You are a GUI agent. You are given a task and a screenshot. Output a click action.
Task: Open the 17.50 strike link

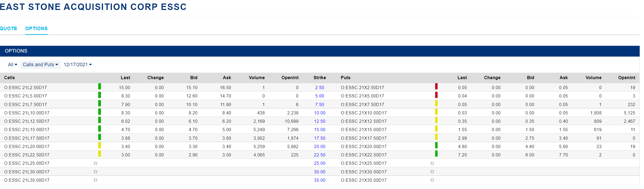tap(319, 138)
